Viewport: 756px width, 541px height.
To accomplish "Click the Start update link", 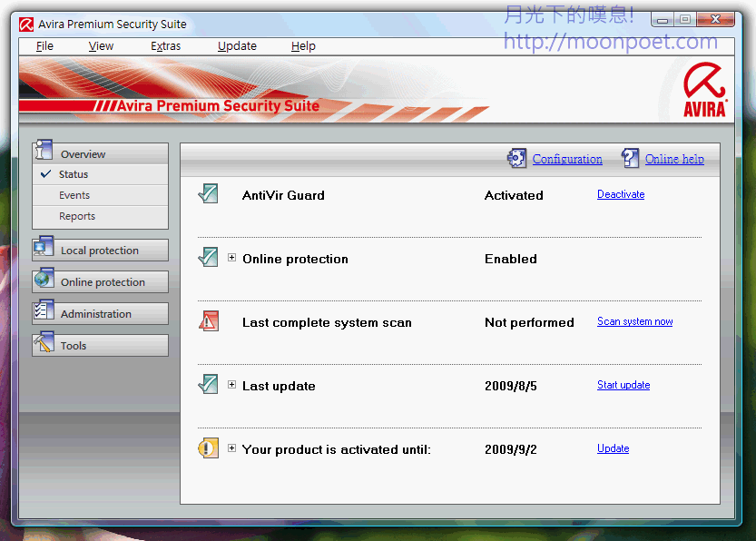I will pos(623,385).
